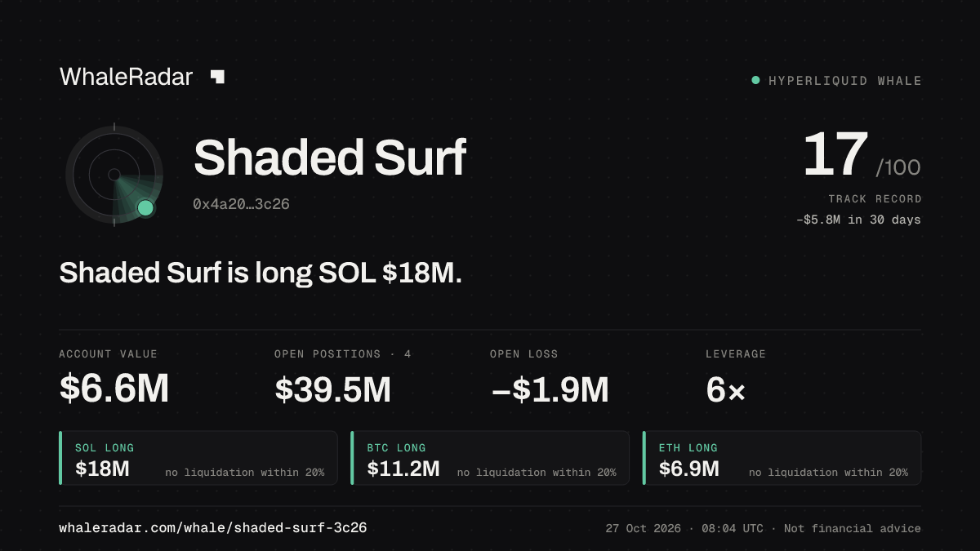980x551 pixels.
Task: Click the OPEN POSITIONS · 4 label
Action: coord(343,354)
